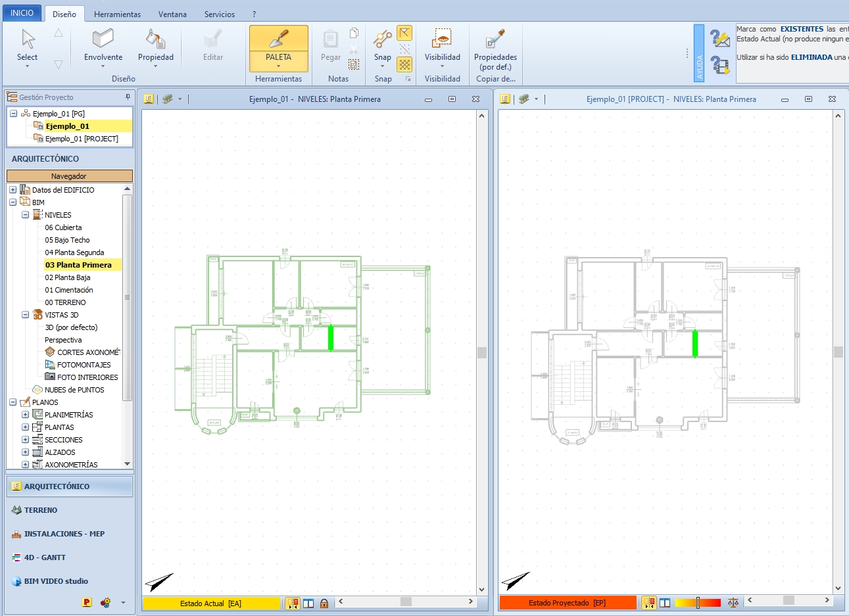Open the Ventana menu

172,14
